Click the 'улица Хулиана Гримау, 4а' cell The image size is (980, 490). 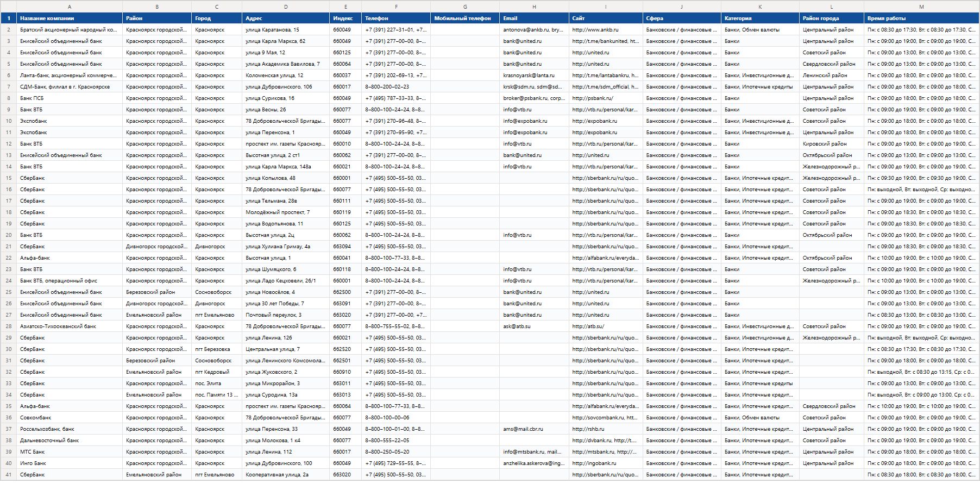click(x=286, y=247)
